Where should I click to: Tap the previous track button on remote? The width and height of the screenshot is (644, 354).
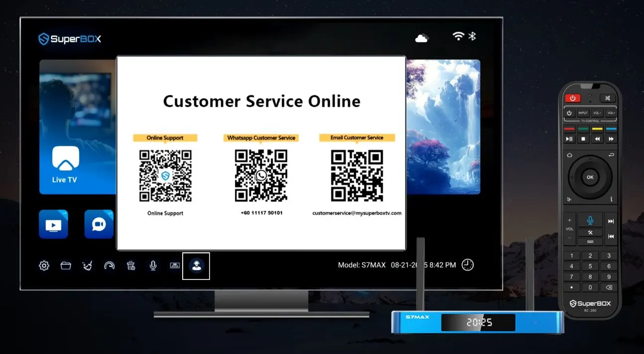click(x=611, y=236)
